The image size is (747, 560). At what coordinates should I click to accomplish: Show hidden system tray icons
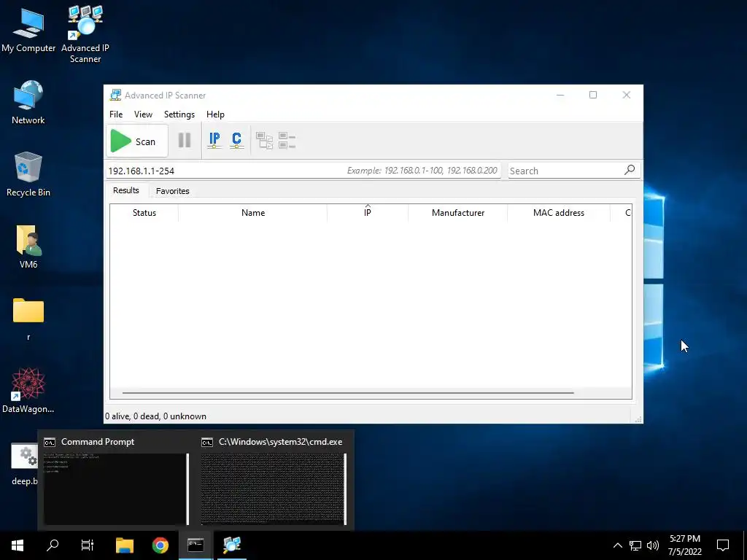pos(617,545)
